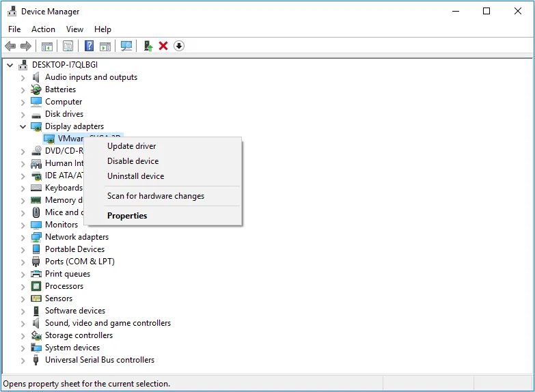Expand Sound, video and game controllers
This screenshot has width=535, height=392.
pyautogui.click(x=23, y=324)
